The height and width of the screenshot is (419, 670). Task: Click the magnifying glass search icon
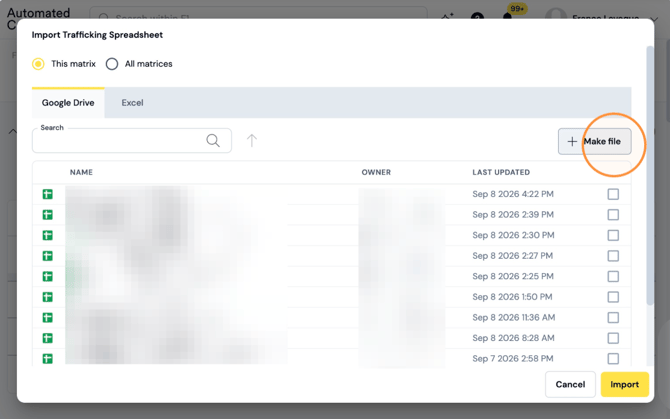coord(213,141)
